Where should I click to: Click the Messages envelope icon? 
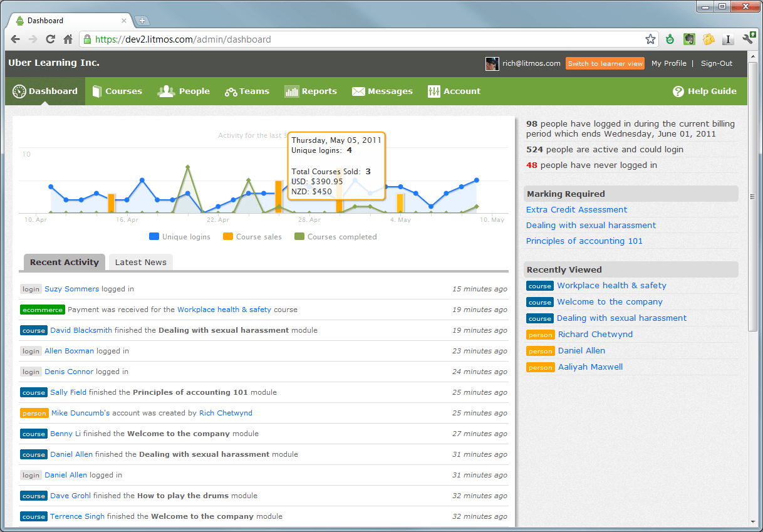358,91
